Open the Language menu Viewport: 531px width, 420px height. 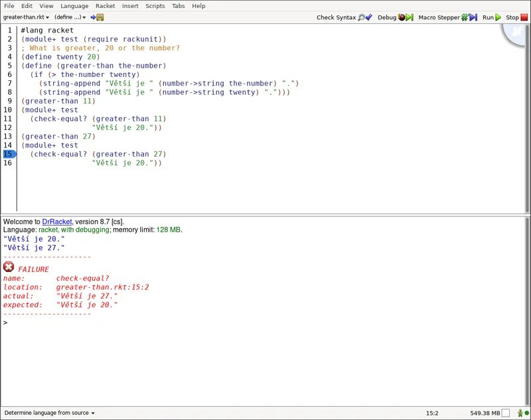point(74,6)
